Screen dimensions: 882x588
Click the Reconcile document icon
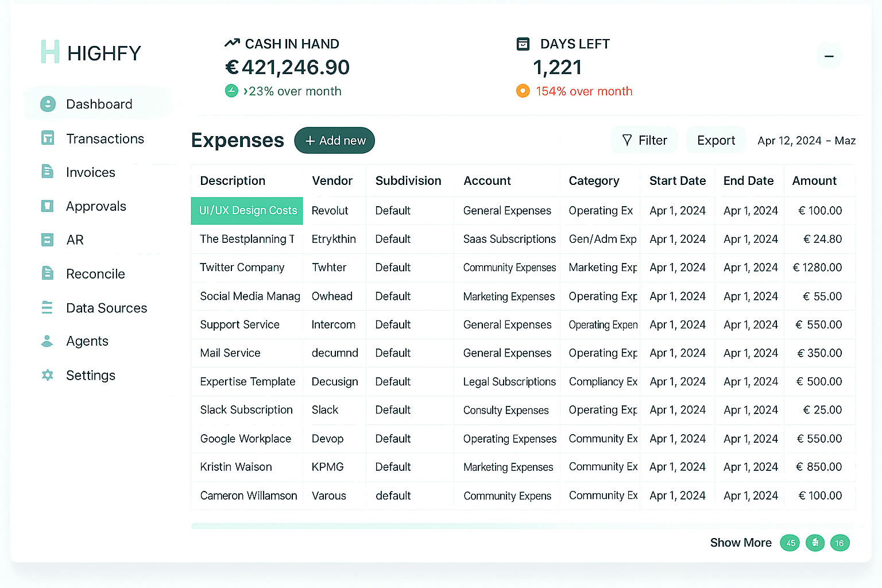pos(47,273)
